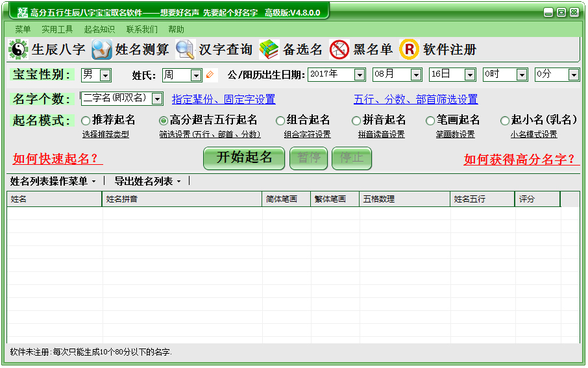Open the 小名模式设置 link
The image size is (588, 368).
click(534, 134)
